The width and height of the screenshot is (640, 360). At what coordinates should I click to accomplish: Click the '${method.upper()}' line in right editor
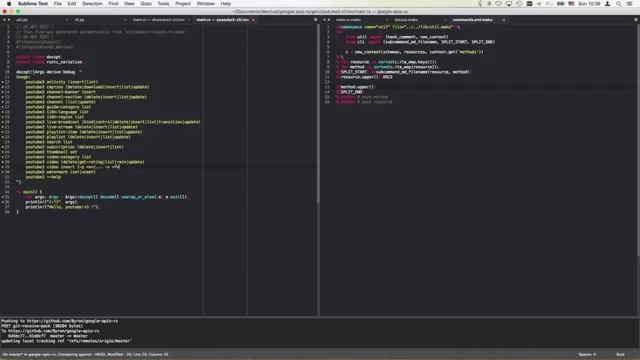[x=356, y=87]
